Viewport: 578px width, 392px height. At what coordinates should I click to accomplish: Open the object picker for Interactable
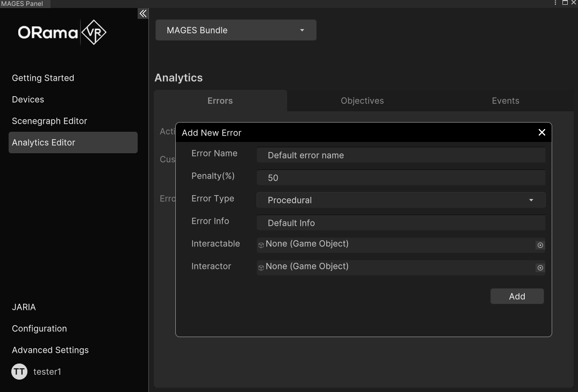540,245
